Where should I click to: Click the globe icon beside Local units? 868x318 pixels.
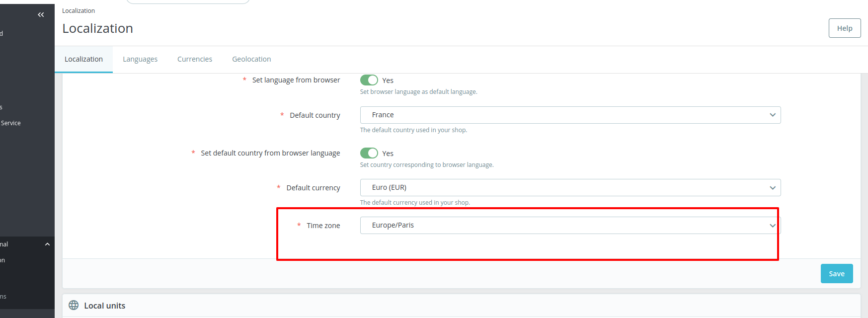(x=74, y=305)
